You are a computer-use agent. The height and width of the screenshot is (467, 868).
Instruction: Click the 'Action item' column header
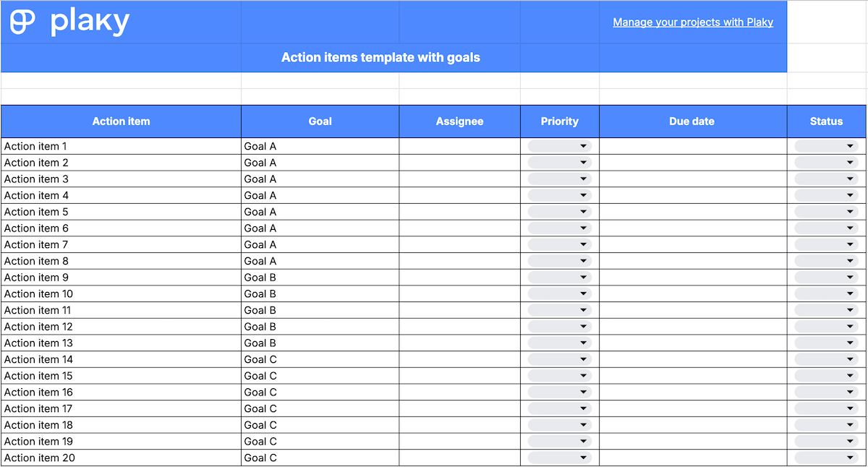(x=121, y=121)
